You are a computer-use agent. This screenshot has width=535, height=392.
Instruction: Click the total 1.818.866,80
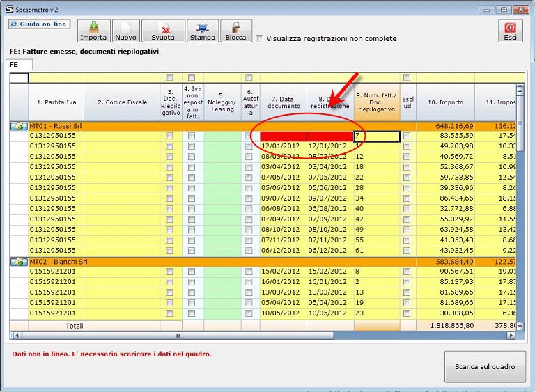[451, 325]
